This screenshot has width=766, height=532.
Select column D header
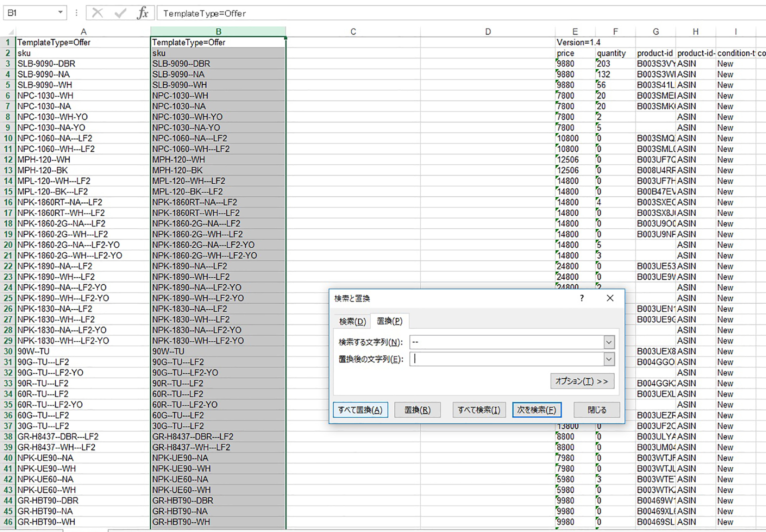click(x=488, y=32)
